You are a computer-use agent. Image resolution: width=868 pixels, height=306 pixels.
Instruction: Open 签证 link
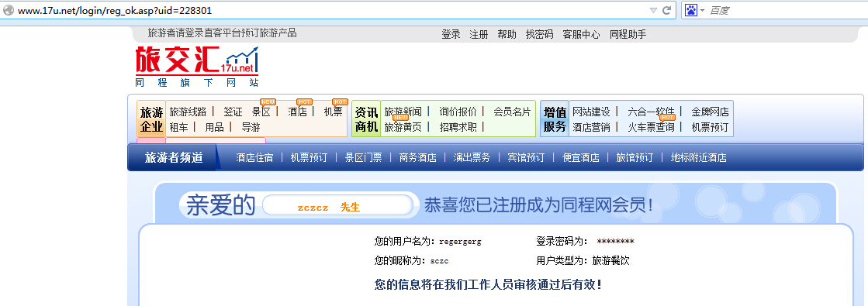coord(233,112)
